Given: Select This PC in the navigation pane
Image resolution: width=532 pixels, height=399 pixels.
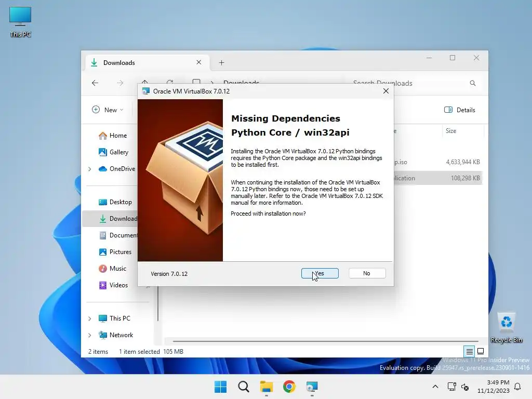Looking at the screenshot, I should (114, 318).
